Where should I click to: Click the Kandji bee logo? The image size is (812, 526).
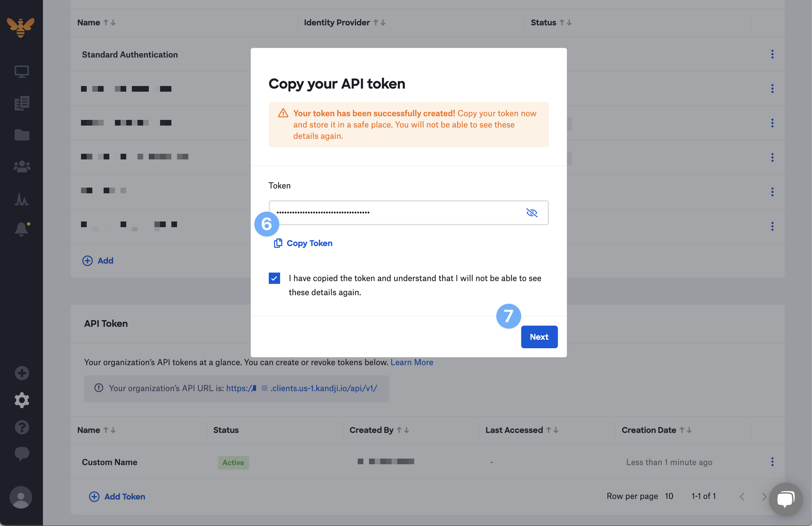tap(21, 27)
